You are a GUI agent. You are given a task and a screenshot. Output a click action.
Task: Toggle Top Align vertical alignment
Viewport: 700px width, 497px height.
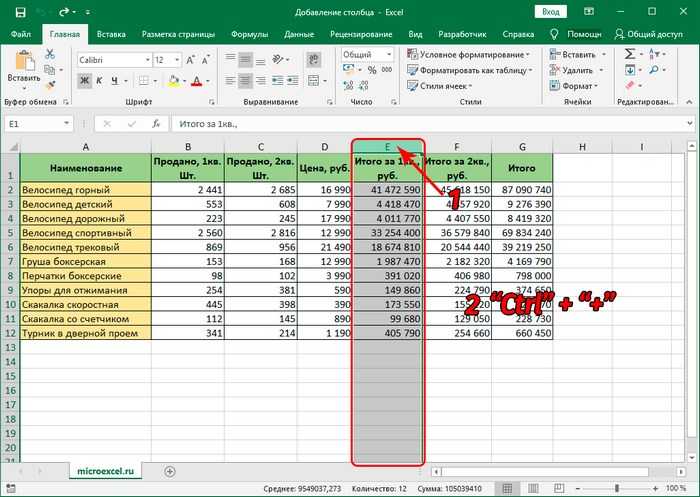[230, 58]
